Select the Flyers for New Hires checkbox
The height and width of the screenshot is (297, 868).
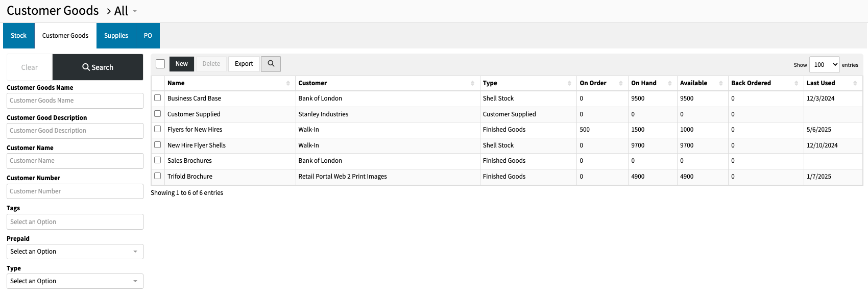tap(158, 129)
